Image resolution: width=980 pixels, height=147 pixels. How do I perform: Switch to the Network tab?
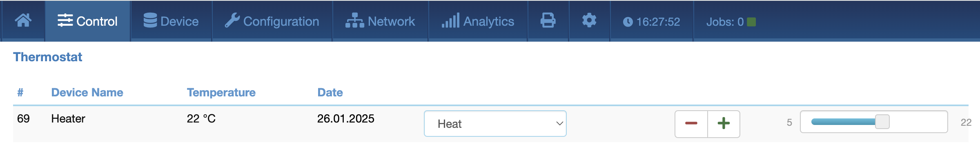380,21
